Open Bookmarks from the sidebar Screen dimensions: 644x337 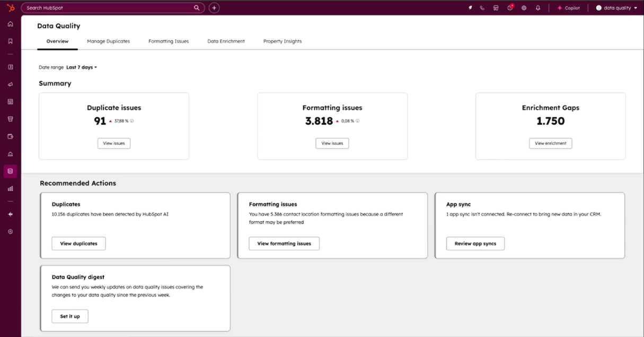[10, 41]
